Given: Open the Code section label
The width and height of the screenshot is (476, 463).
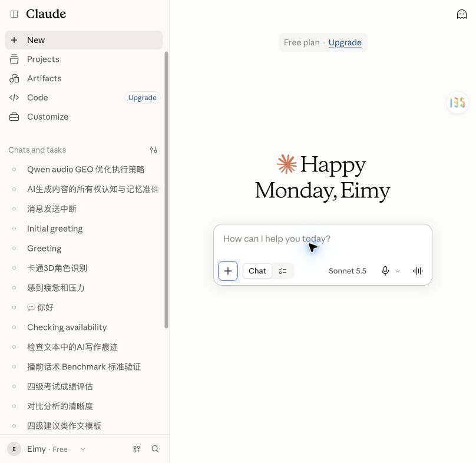Looking at the screenshot, I should (37, 97).
